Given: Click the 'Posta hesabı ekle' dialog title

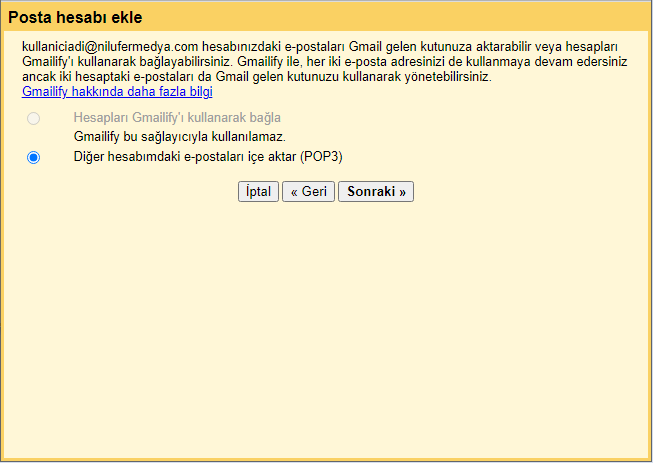Looking at the screenshot, I should [75, 17].
